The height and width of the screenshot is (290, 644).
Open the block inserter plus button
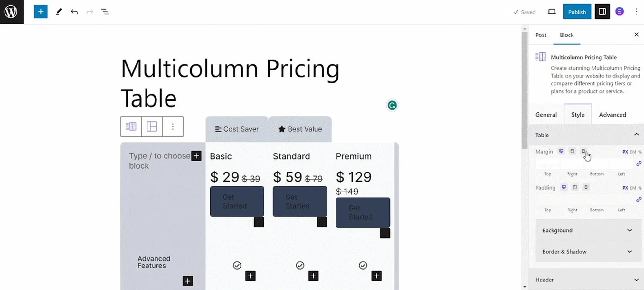pos(41,12)
